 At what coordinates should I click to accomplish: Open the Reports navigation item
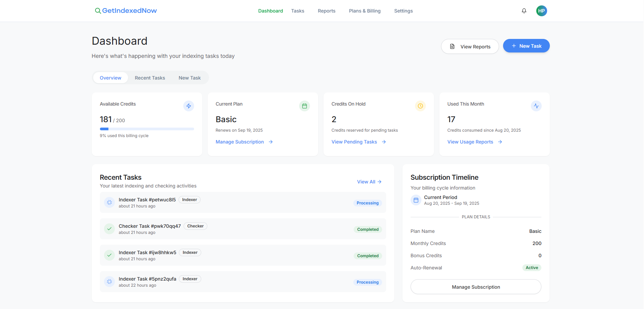pyautogui.click(x=326, y=10)
